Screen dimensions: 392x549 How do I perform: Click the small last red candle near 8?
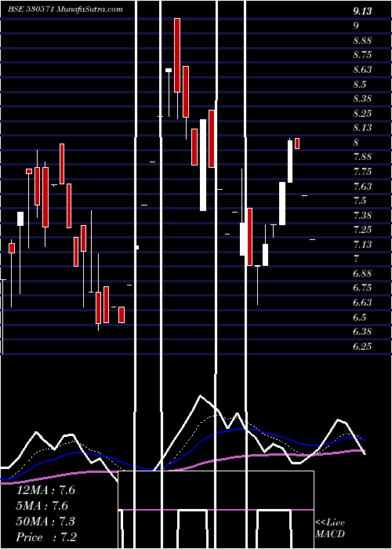pos(297,144)
